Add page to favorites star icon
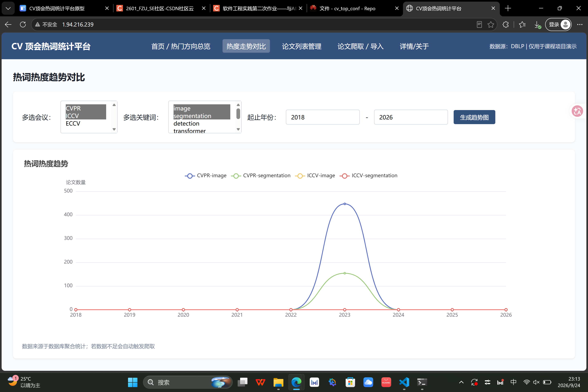 490,24
